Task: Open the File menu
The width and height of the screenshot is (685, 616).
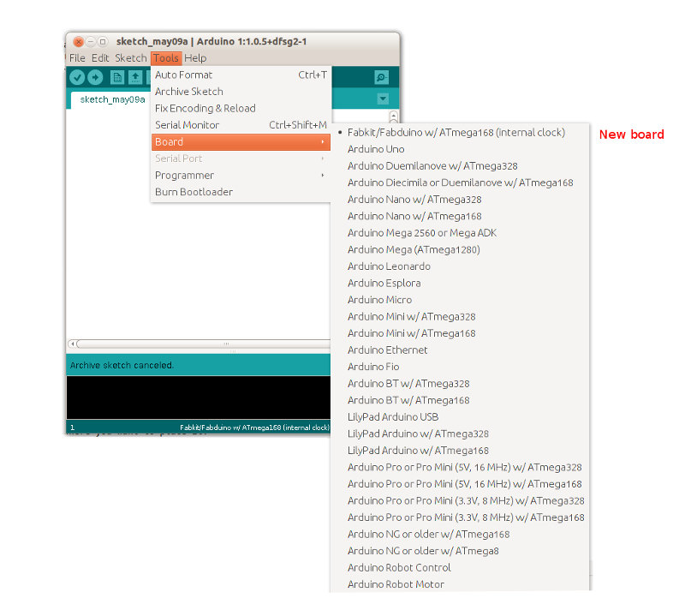Action: (77, 57)
